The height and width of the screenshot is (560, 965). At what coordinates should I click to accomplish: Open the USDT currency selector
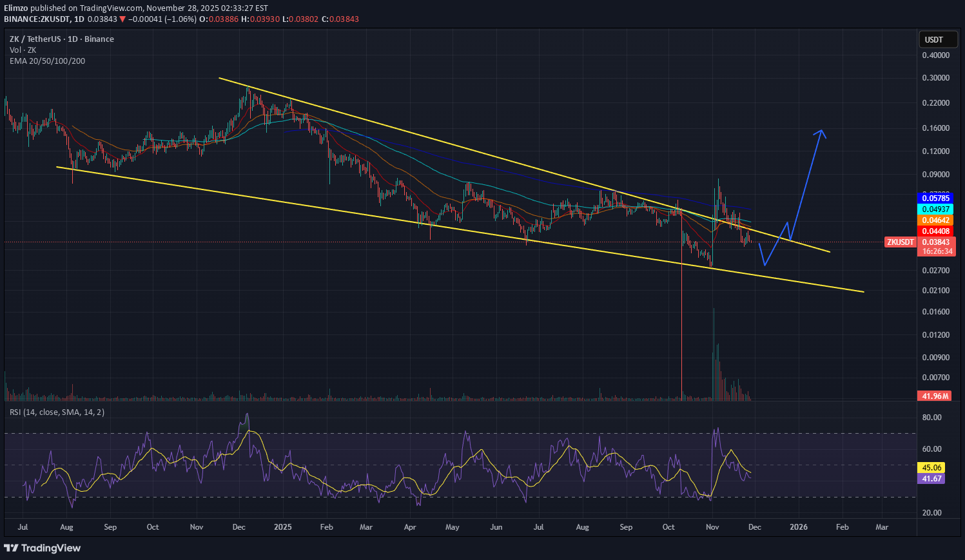(933, 40)
